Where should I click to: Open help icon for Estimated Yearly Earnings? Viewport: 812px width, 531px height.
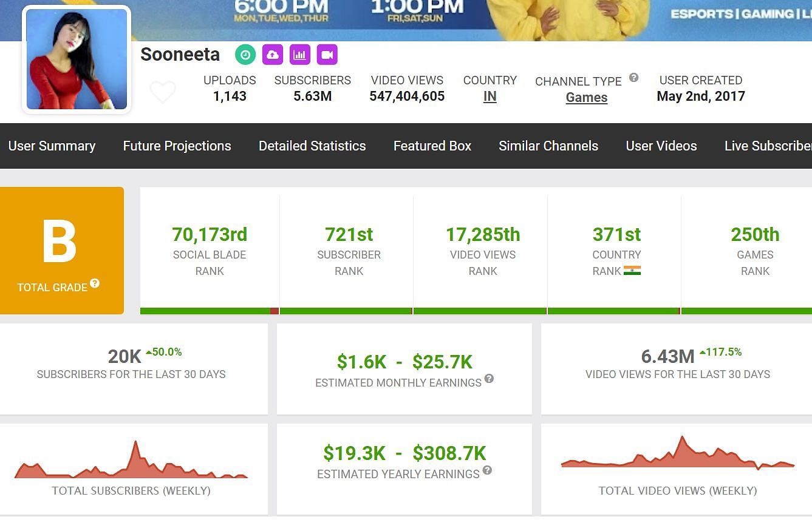coord(487,470)
